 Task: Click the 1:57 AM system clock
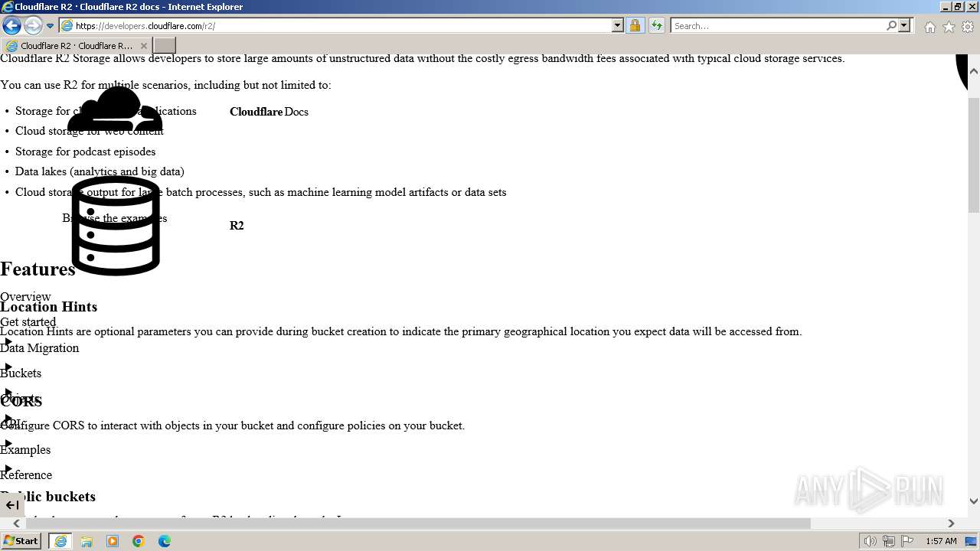click(941, 541)
